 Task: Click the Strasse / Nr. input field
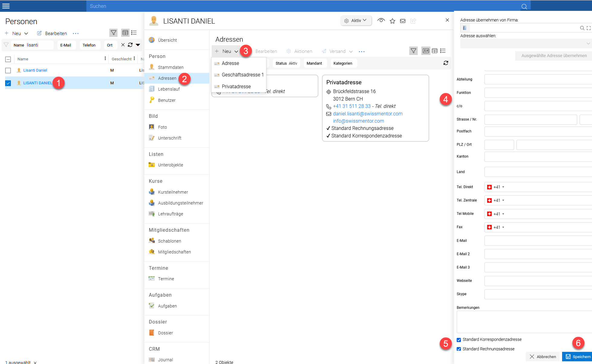click(531, 120)
